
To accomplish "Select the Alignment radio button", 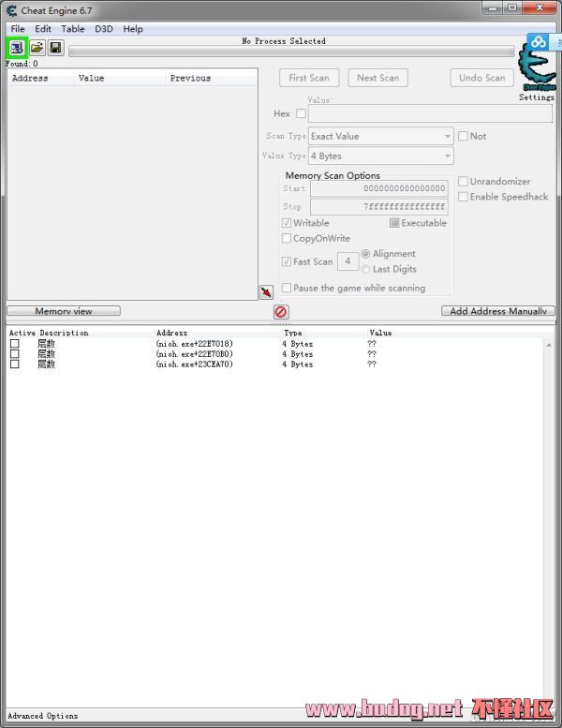I will click(365, 254).
